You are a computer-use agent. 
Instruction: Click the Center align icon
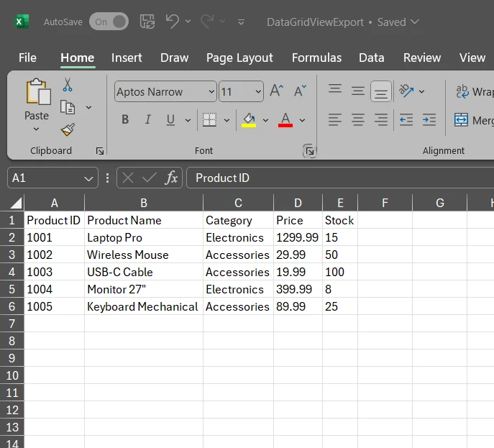coord(357,119)
